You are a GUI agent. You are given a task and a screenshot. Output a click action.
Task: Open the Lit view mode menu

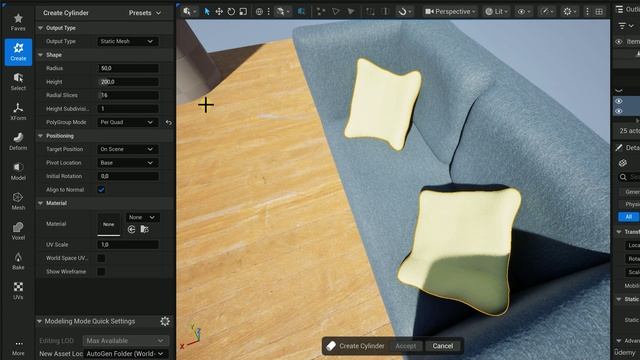click(496, 12)
